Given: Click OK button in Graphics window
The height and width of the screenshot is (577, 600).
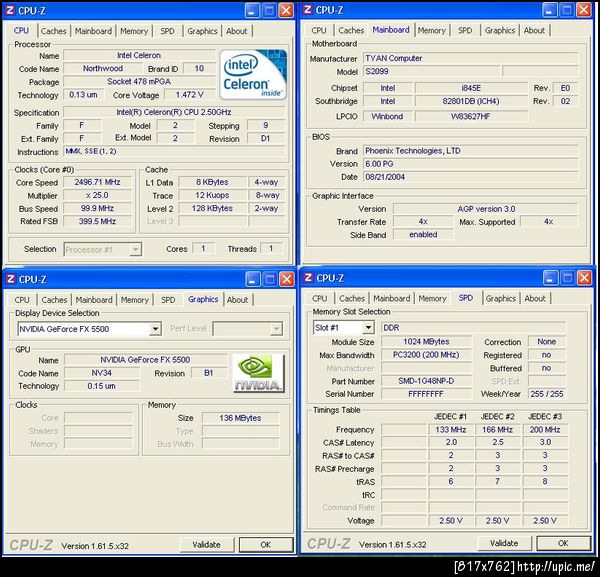Looking at the screenshot, I should (266, 544).
